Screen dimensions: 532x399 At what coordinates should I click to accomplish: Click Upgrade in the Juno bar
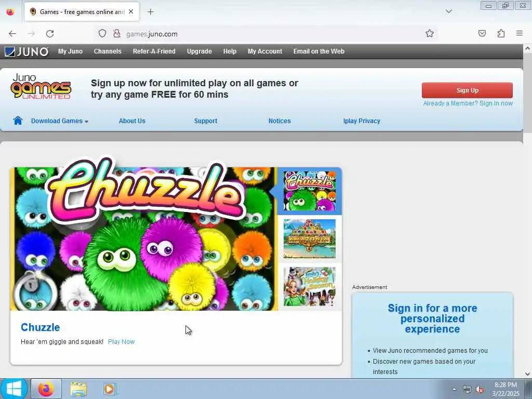199,51
